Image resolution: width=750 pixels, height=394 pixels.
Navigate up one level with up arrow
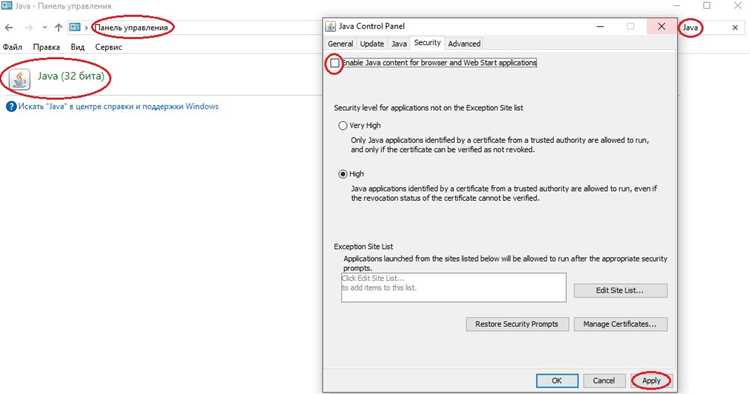coord(58,28)
